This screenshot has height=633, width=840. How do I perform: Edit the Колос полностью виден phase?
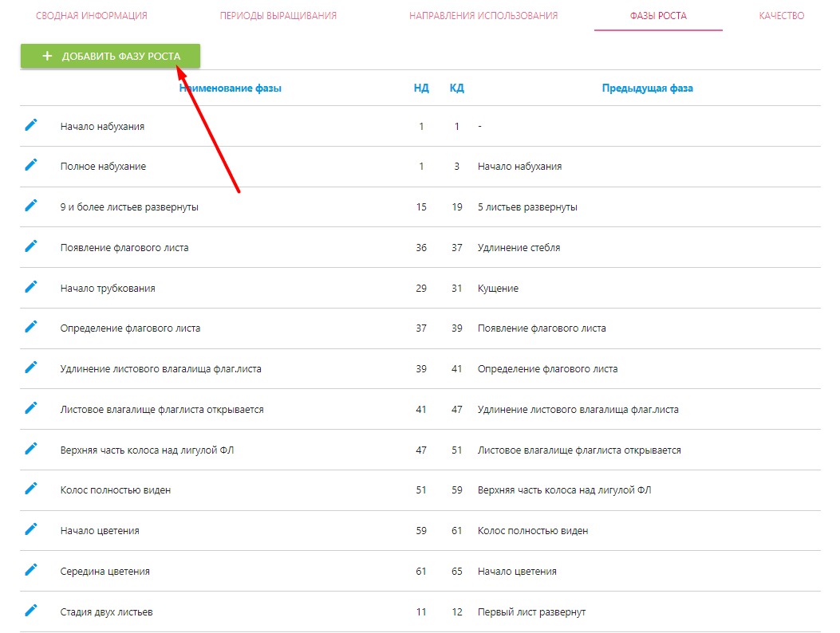point(31,489)
